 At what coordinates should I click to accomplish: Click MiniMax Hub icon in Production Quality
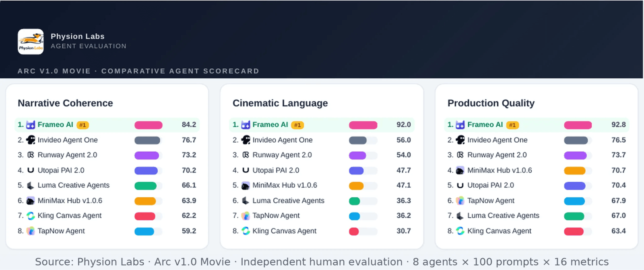pos(460,170)
